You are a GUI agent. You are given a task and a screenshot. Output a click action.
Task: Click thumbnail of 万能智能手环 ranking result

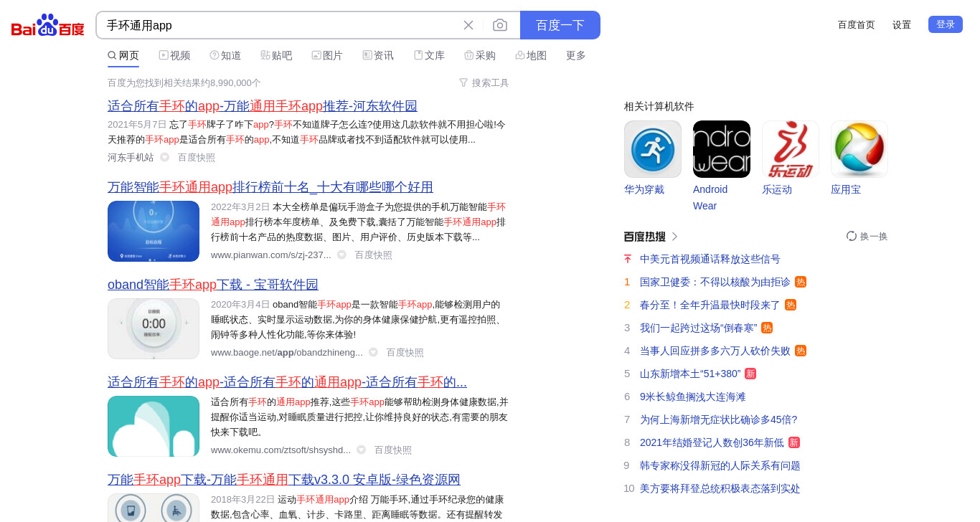point(154,231)
